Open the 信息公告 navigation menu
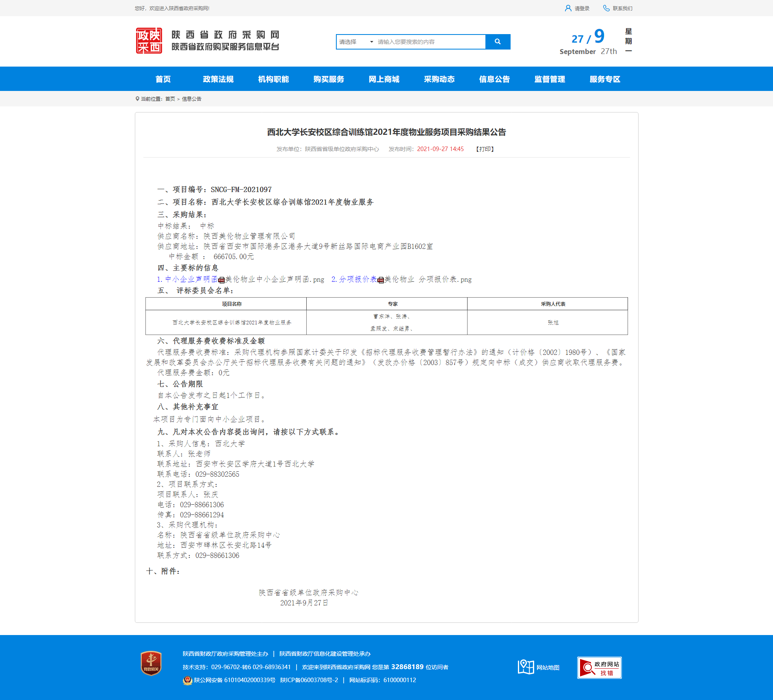773x700 pixels. coord(494,79)
